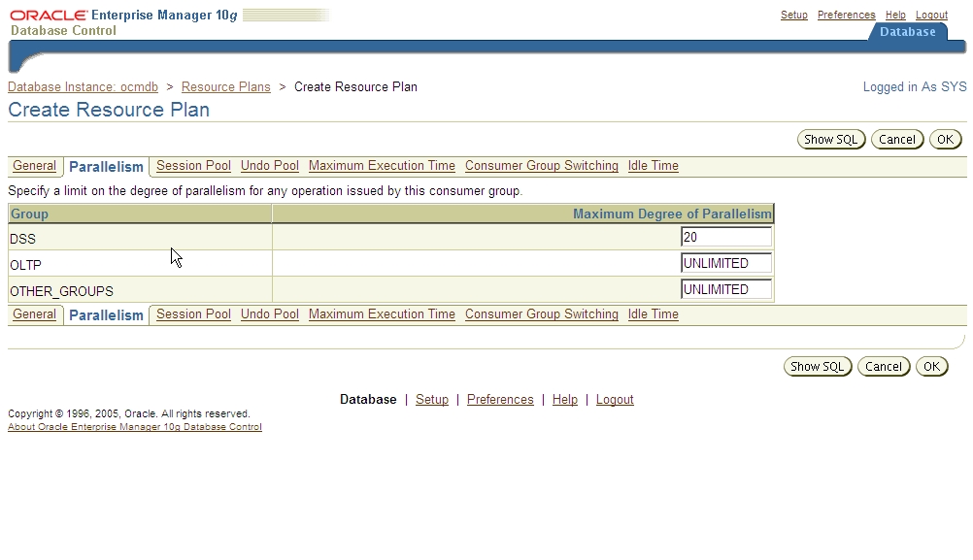Open the Preferences link in top header

(x=846, y=15)
